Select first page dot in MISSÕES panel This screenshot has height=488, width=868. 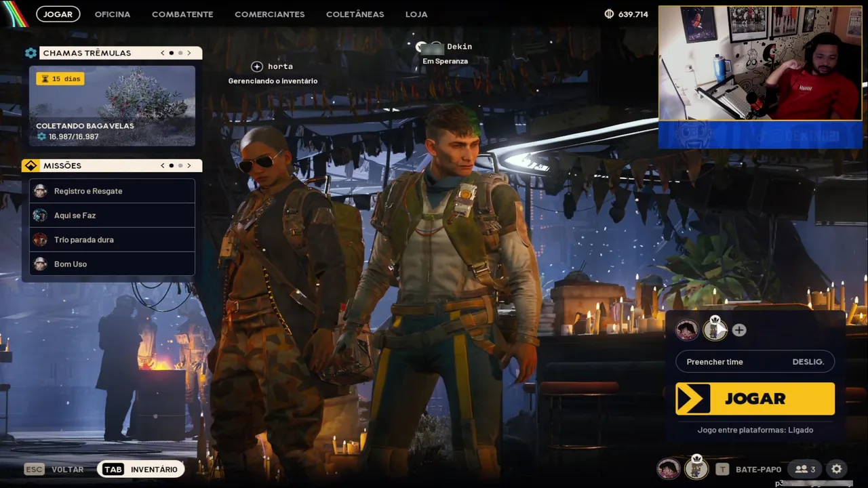coord(171,165)
